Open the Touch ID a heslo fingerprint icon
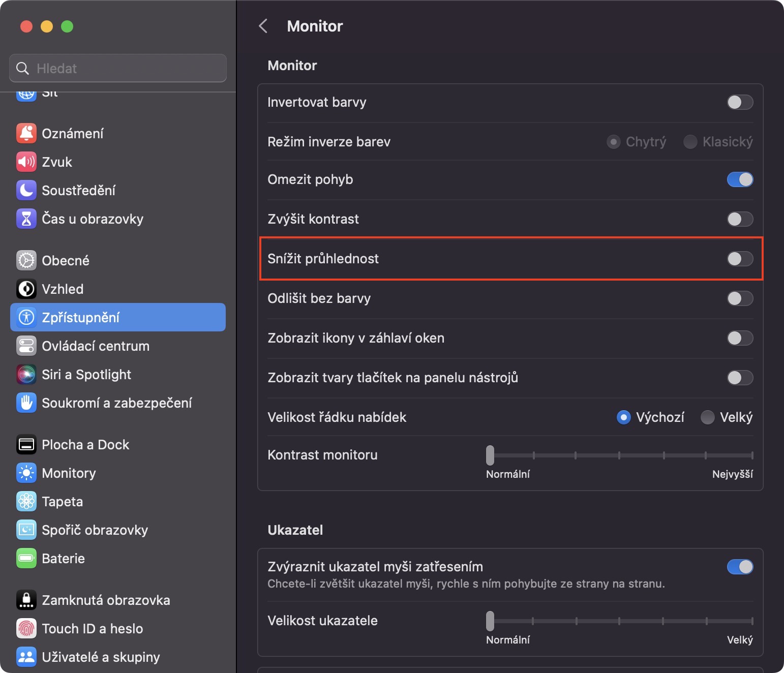 coord(26,628)
